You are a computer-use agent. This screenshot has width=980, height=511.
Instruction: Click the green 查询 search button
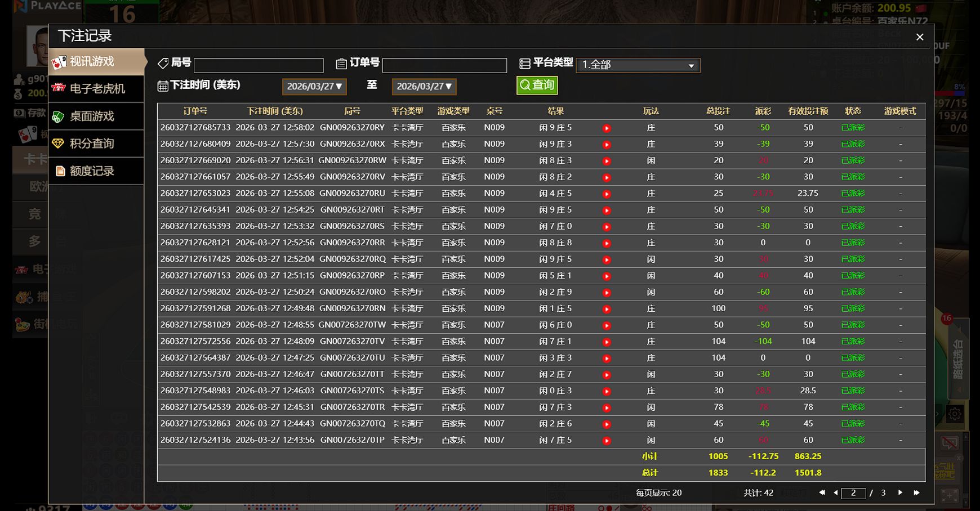point(537,85)
